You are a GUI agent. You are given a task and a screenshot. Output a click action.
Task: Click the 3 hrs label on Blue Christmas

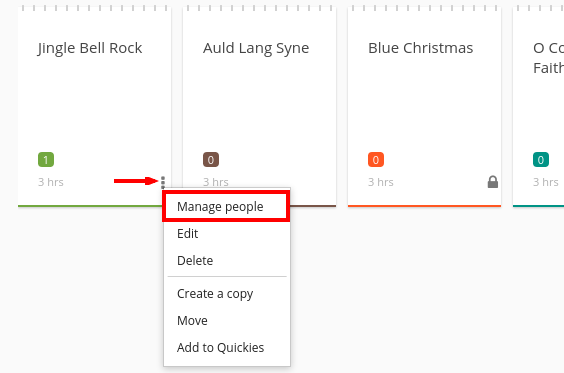(381, 182)
